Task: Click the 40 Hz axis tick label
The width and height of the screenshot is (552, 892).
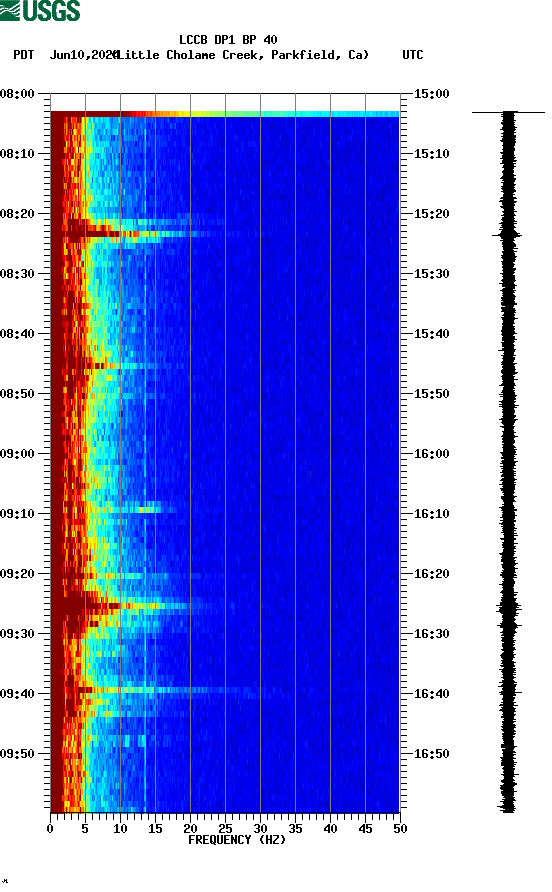Action: tap(330, 829)
